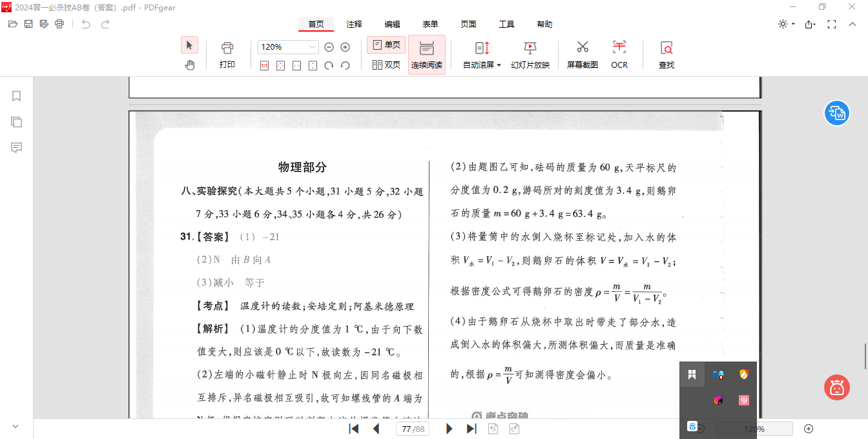Viewport: 868px width, 439px height.
Task: Click the save file icon
Action: (x=28, y=24)
